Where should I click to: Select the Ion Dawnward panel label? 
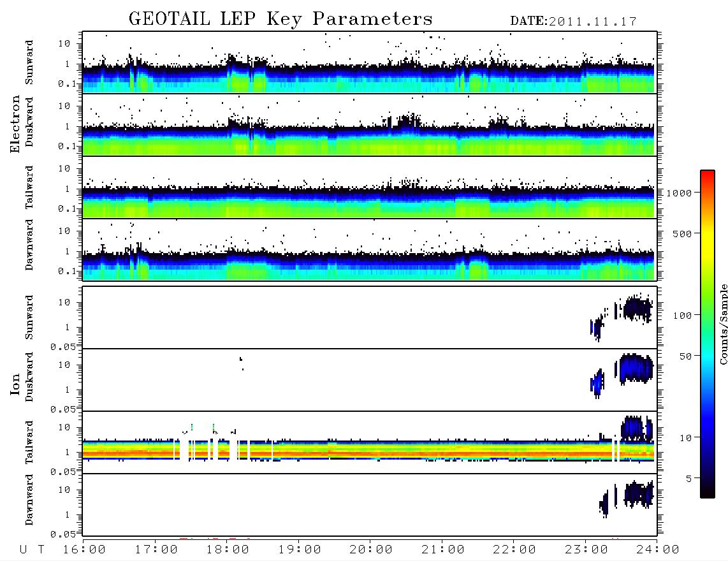click(x=29, y=500)
